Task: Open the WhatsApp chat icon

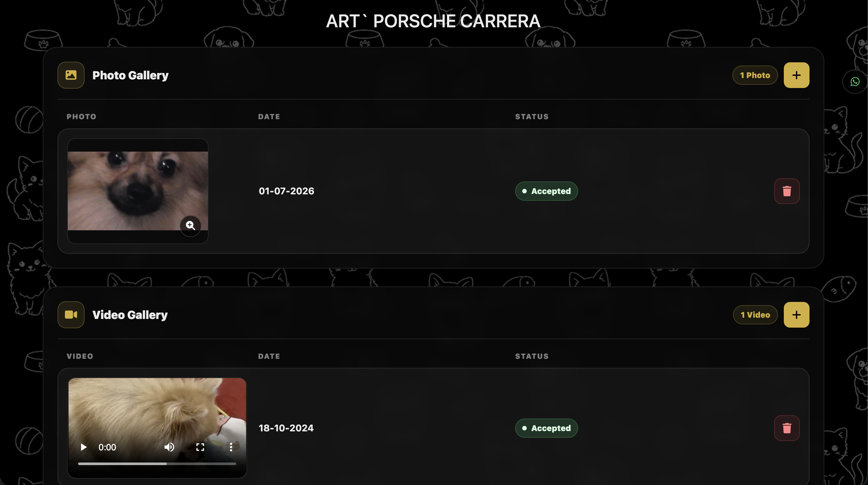Action: 855,82
